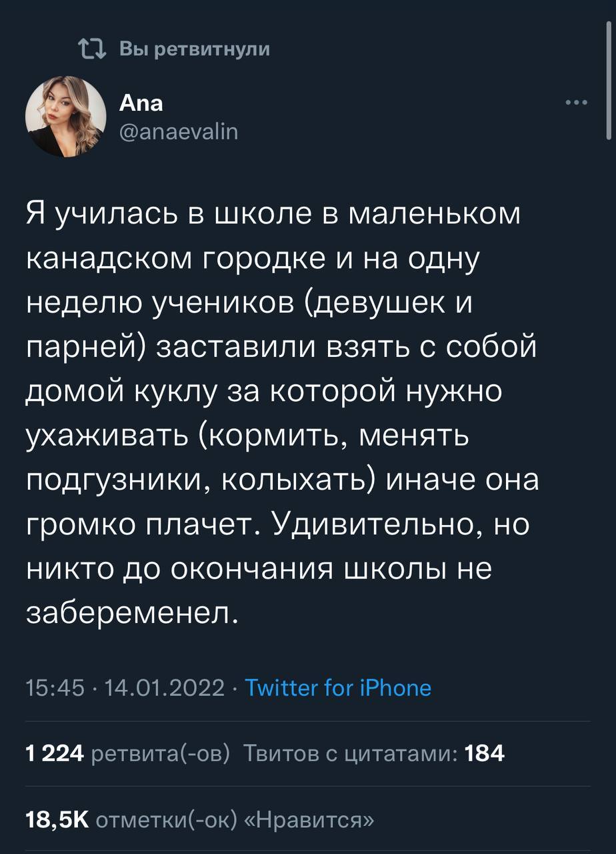
Task: Open "Твитов с цитатами" quote tweets list
Action: 351,753
